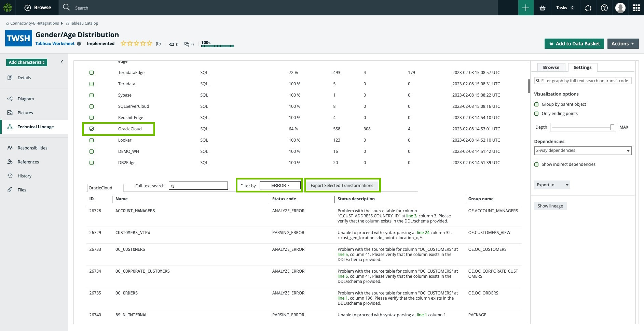This screenshot has width=644, height=331.
Task: Switch to the Browse tab
Action: click(551, 68)
